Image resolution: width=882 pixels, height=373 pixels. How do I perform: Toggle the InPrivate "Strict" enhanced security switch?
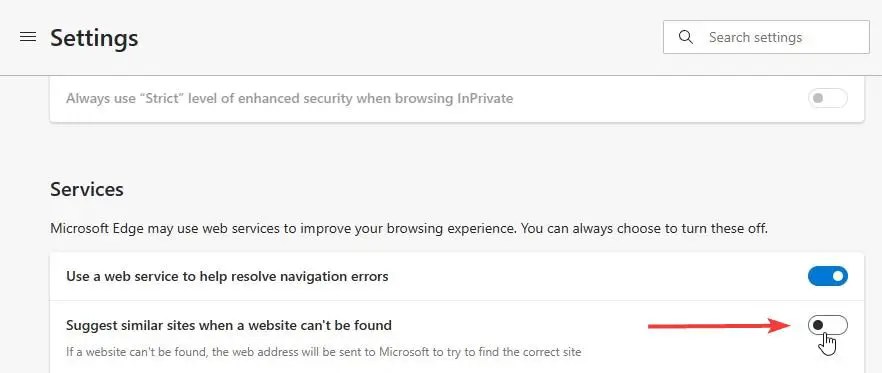tap(827, 98)
